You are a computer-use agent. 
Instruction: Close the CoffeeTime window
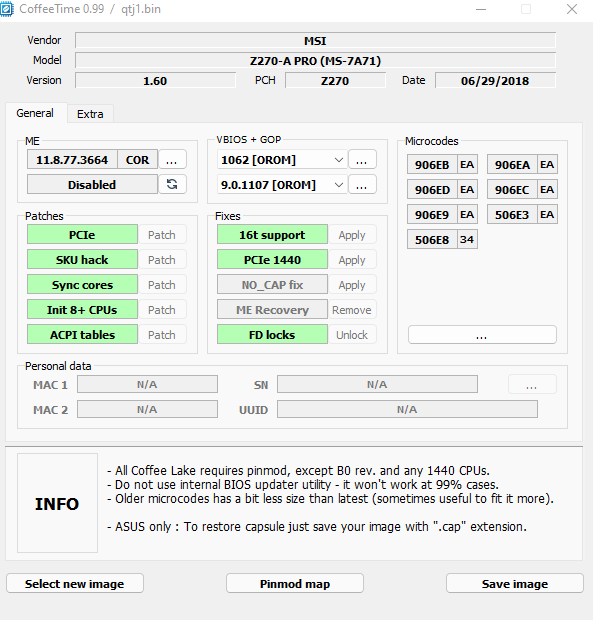pyautogui.click(x=572, y=9)
